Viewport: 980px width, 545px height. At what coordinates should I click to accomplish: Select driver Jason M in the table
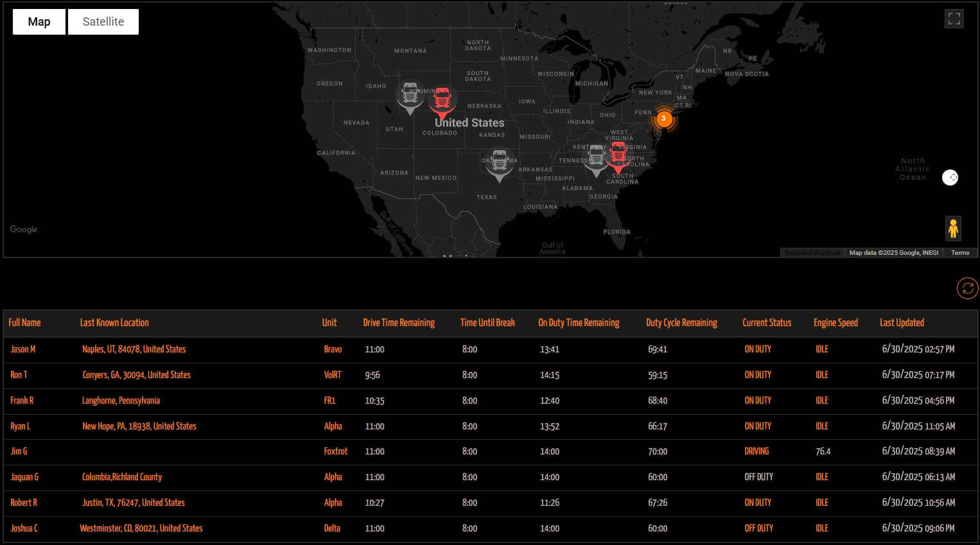coord(23,349)
